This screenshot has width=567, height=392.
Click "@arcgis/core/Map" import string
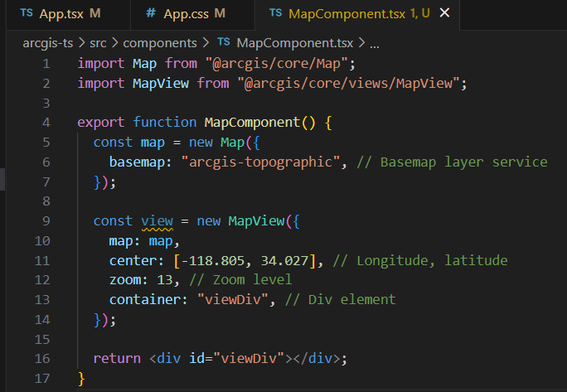pyautogui.click(x=277, y=64)
